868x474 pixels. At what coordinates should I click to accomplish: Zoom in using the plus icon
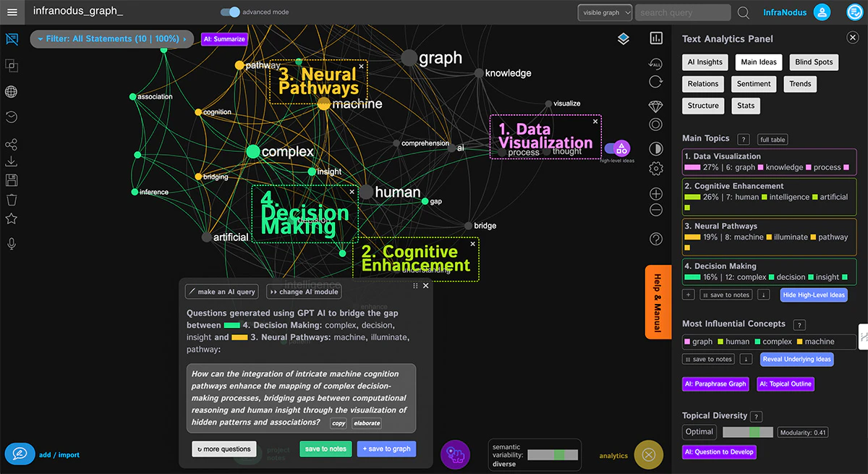[656, 193]
